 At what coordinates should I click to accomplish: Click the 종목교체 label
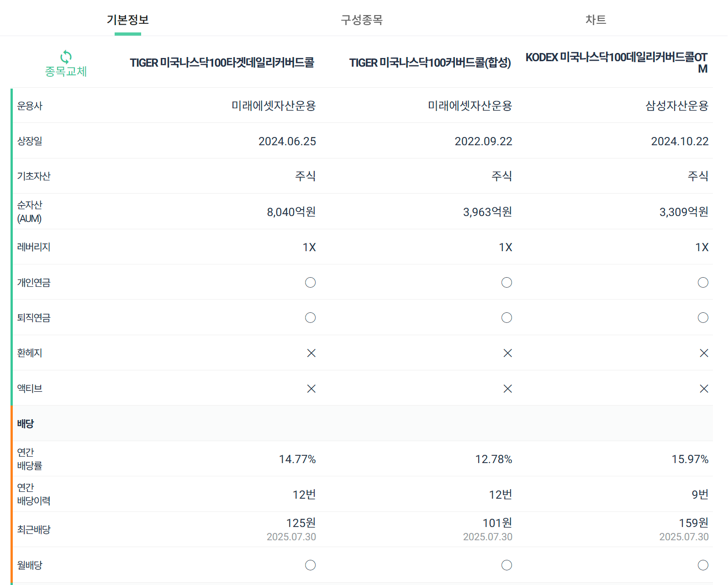[x=66, y=71]
